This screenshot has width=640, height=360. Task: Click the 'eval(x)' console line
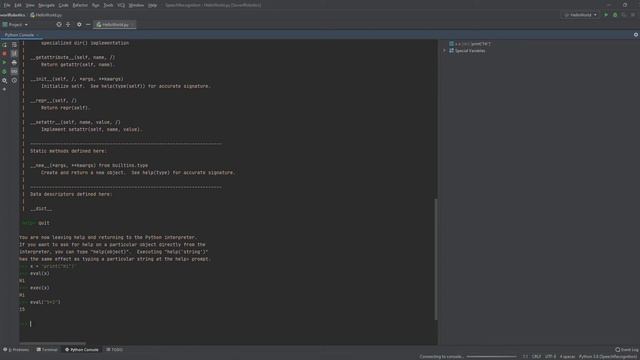40,273
